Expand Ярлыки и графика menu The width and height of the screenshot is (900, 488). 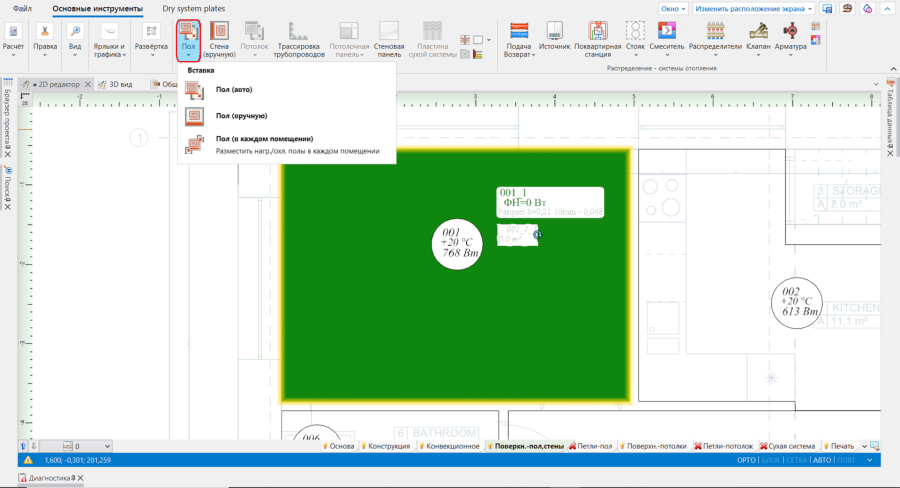(x=109, y=40)
